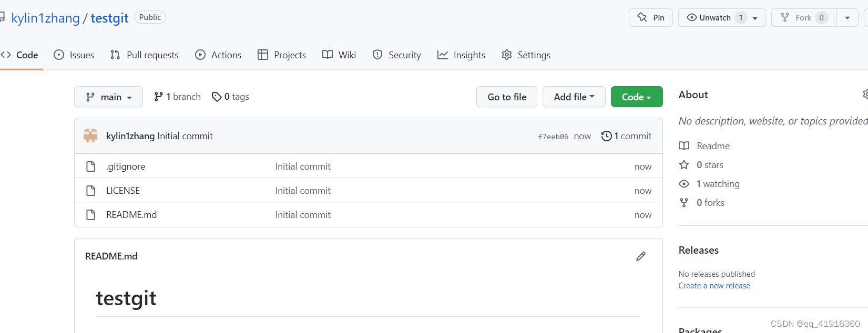Viewport: 868px width, 333px height.
Task: Click the commit history clock icon
Action: tap(606, 136)
